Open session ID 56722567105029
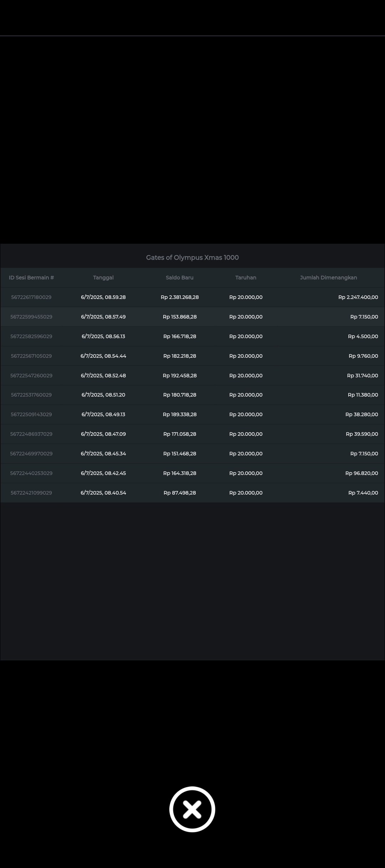 click(31, 356)
